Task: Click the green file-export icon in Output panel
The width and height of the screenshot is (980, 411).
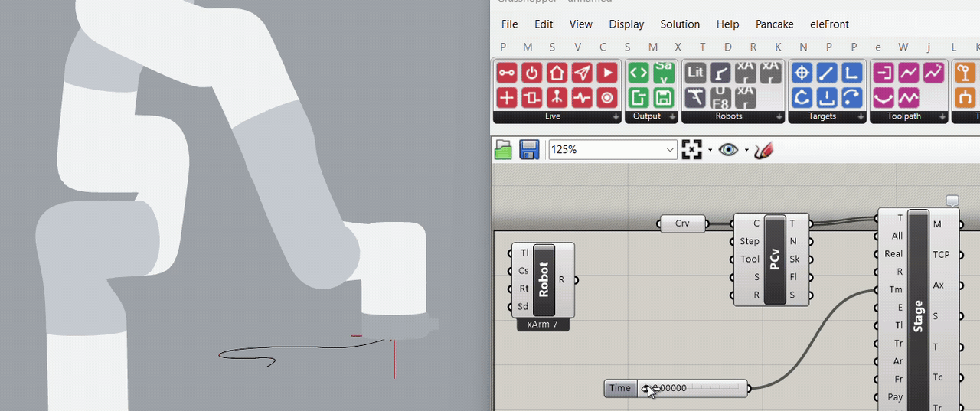Action: 639,98
